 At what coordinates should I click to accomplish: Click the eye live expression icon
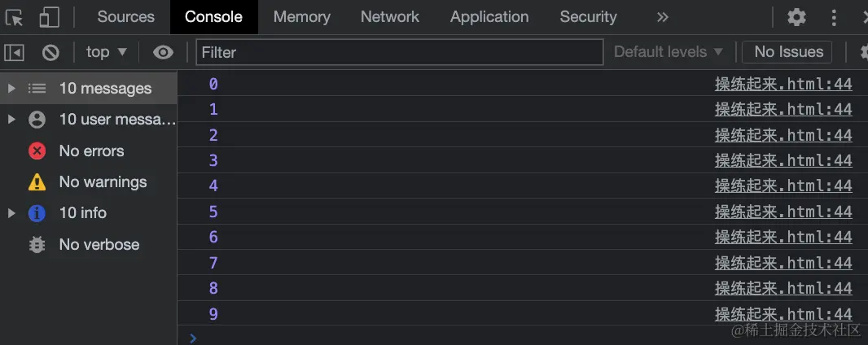(163, 53)
